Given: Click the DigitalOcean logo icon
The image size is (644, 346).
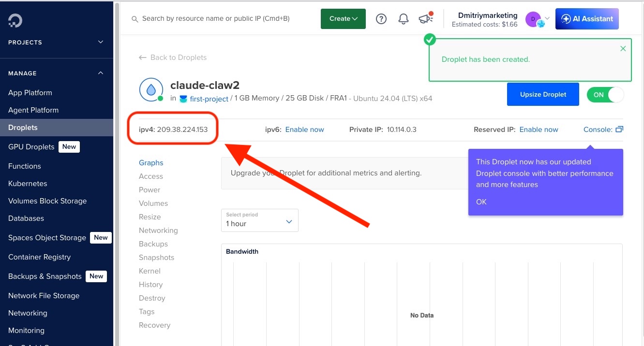Looking at the screenshot, I should tap(15, 20).
